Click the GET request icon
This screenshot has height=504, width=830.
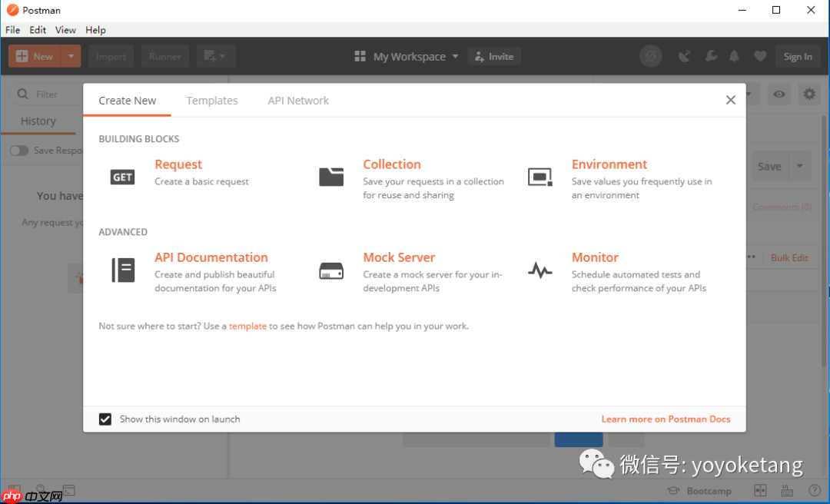(x=122, y=177)
